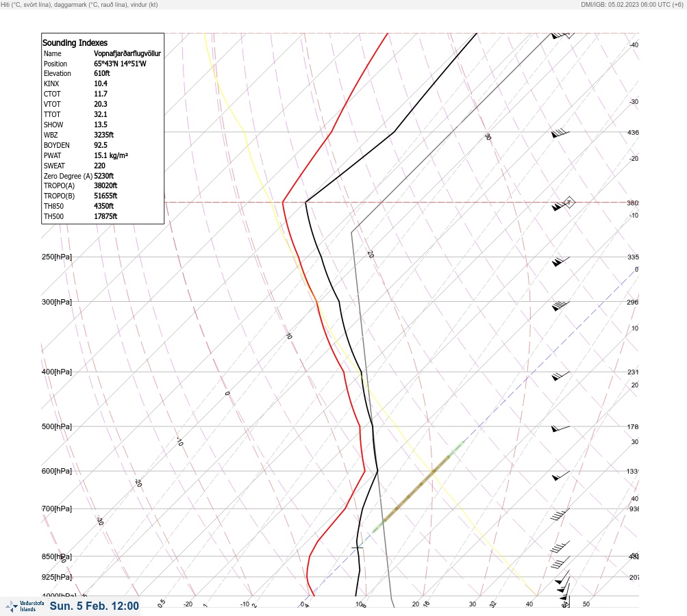Click the -40 label on right axis

[634, 45]
